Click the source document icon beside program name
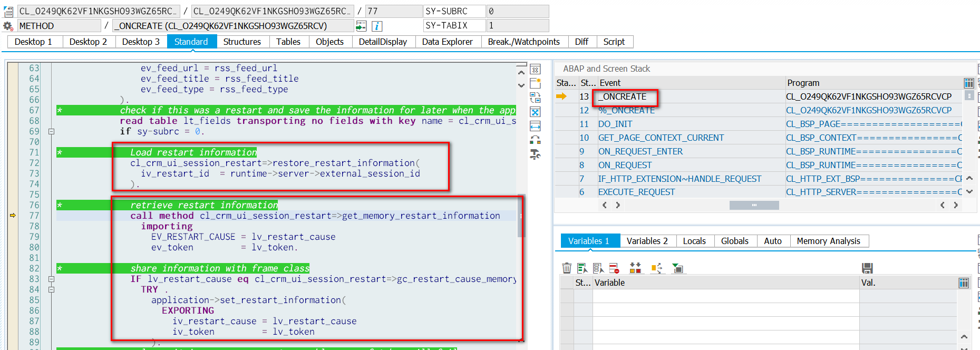Screen dimensions: 980x350 pyautogui.click(x=8, y=11)
